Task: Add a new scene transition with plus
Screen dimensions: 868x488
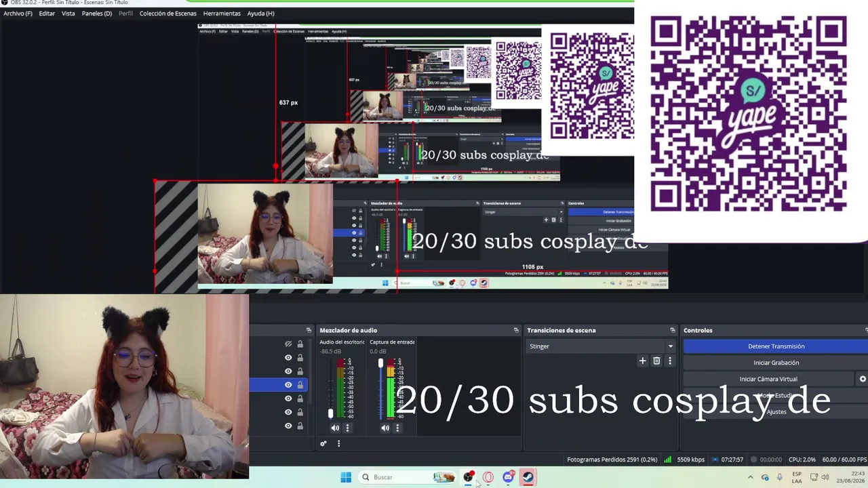Action: 642,361
